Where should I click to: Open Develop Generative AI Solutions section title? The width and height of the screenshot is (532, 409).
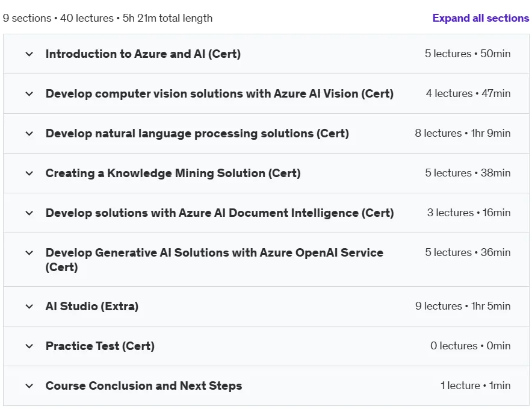click(214, 260)
